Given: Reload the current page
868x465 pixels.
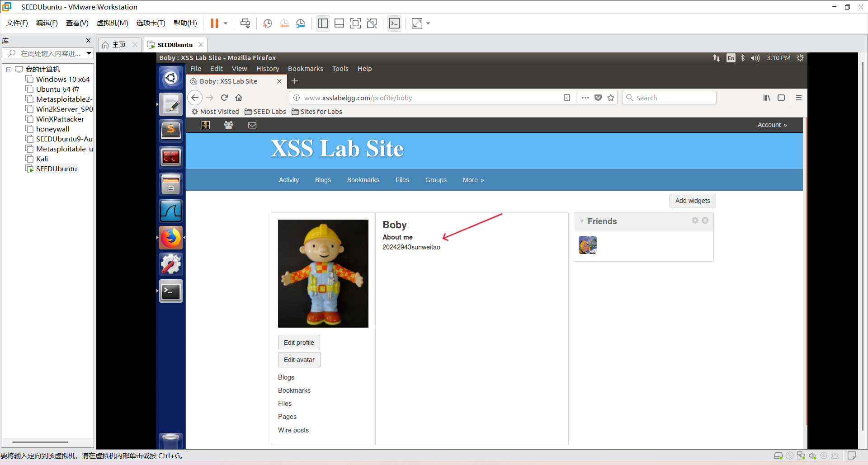Looking at the screenshot, I should coord(224,98).
